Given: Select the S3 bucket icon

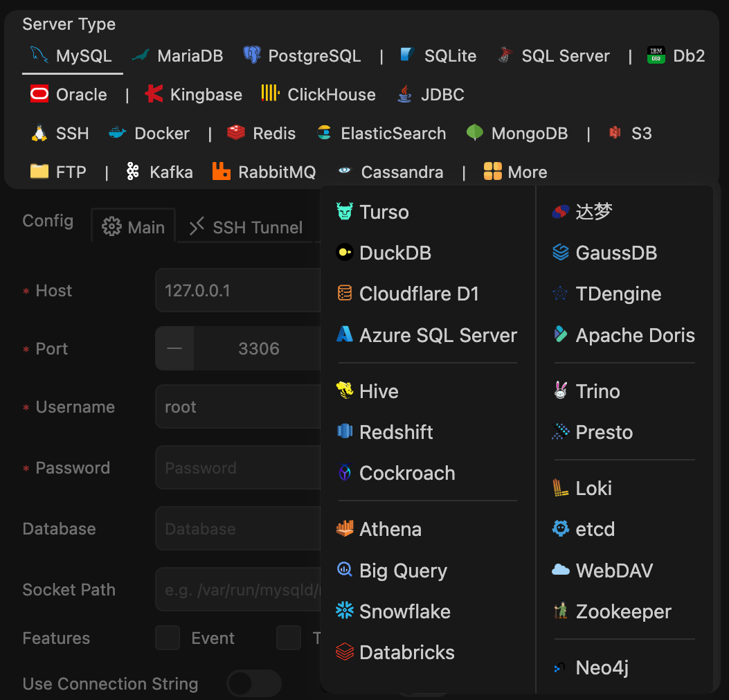Looking at the screenshot, I should pyautogui.click(x=615, y=132).
